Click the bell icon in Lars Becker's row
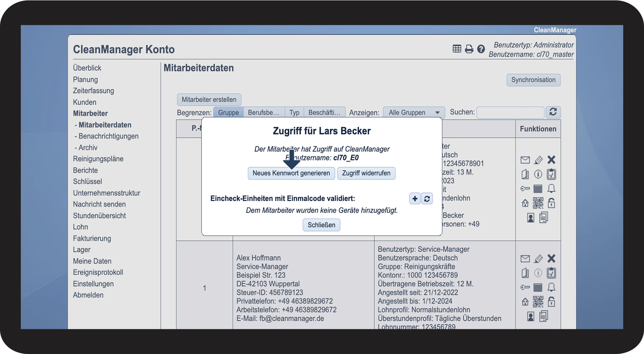644x354 pixels. (x=551, y=188)
